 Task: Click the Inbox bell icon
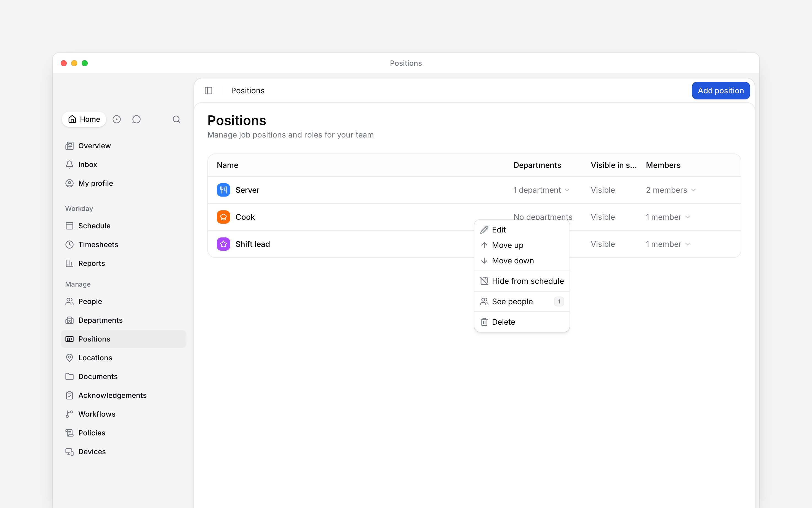point(70,165)
